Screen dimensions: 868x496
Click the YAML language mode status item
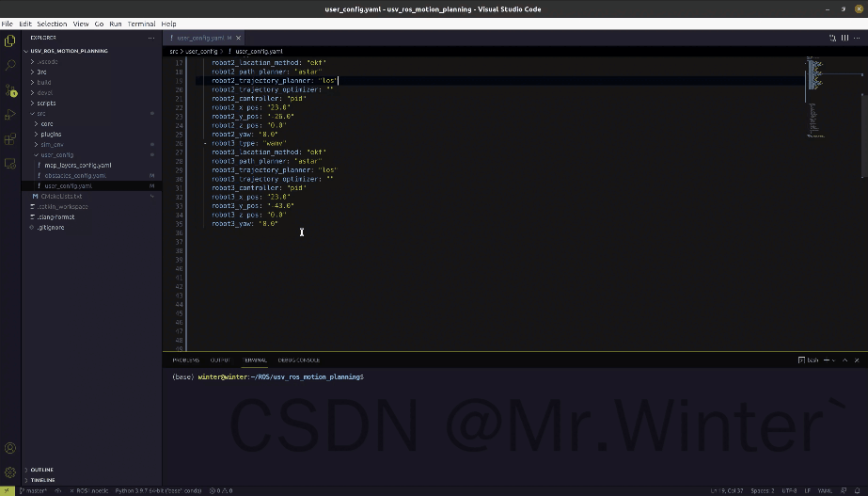pyautogui.click(x=825, y=490)
